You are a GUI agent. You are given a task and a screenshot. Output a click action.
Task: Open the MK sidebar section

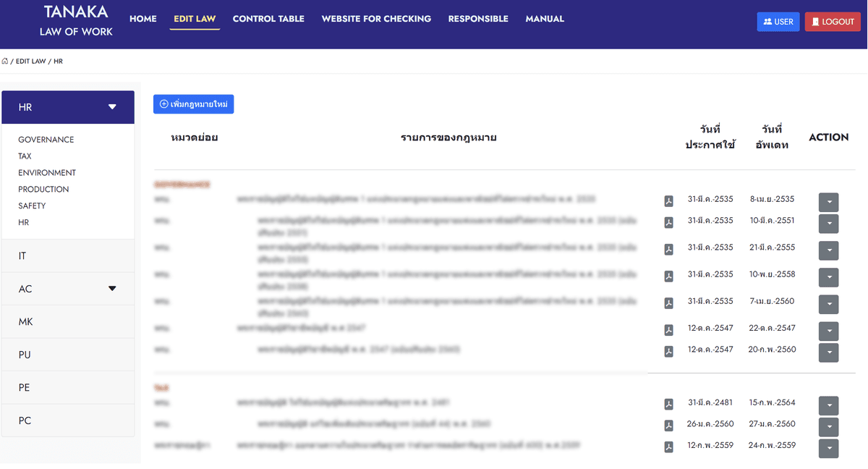pyautogui.click(x=68, y=322)
